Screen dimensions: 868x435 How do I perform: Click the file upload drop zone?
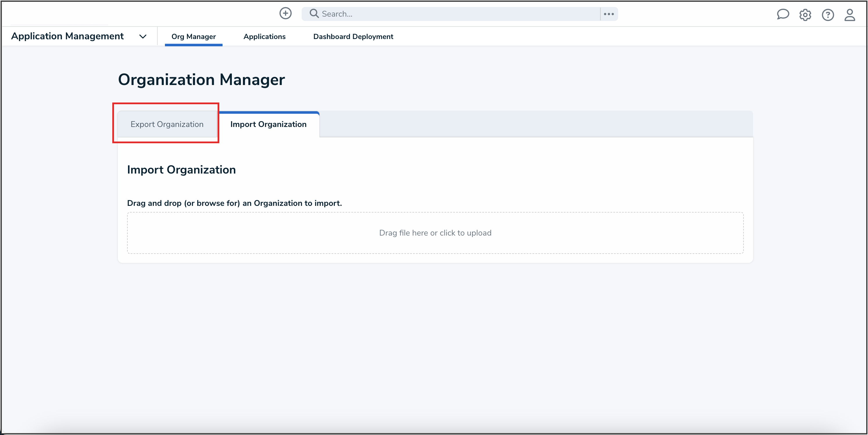(435, 233)
